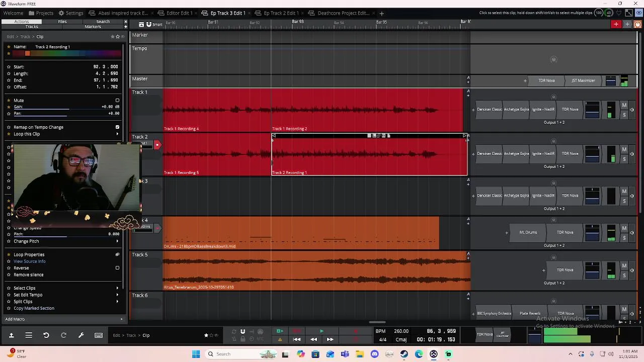Click Remove silence action
The image size is (644, 362).
coord(29,275)
